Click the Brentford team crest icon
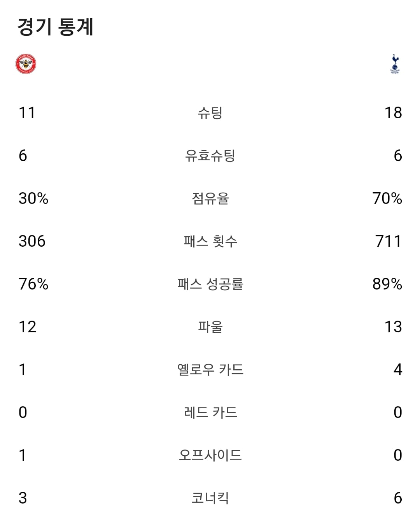420x523 pixels. tap(26, 64)
